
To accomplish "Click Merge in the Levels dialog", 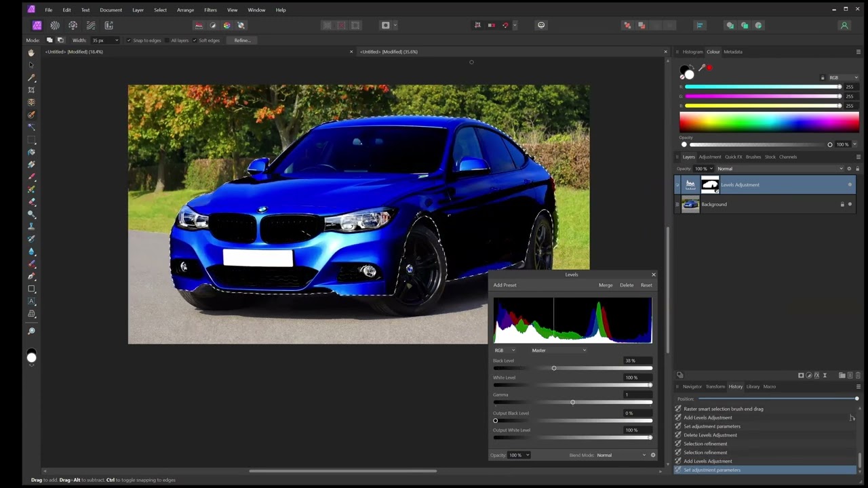I will click(606, 285).
